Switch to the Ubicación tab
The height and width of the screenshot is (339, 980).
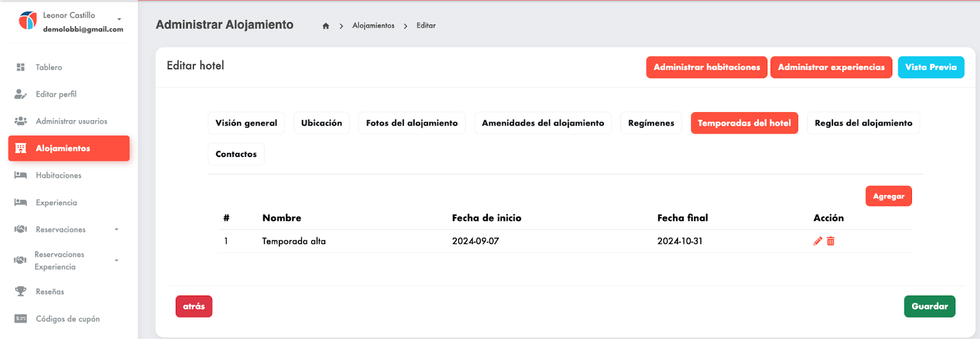coord(322,123)
